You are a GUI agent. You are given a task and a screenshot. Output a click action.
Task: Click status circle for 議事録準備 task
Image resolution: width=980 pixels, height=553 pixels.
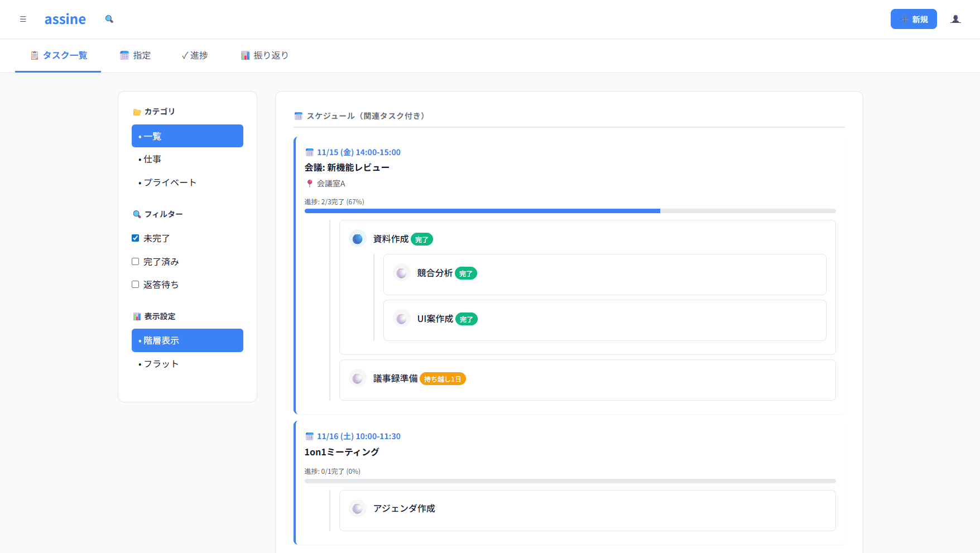pos(358,379)
